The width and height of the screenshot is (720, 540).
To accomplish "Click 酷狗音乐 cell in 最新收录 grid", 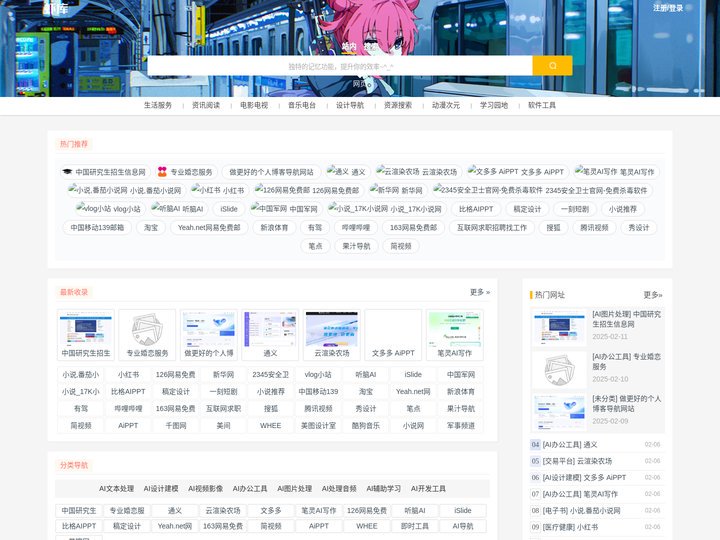I will click(x=366, y=426).
